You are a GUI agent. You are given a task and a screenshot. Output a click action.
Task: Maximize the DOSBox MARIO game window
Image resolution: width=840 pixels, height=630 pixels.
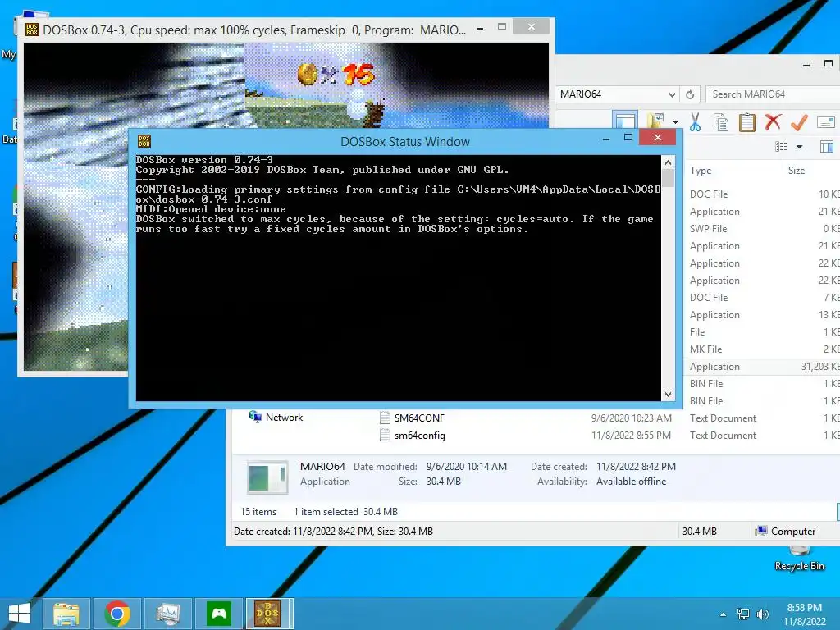pos(502,26)
